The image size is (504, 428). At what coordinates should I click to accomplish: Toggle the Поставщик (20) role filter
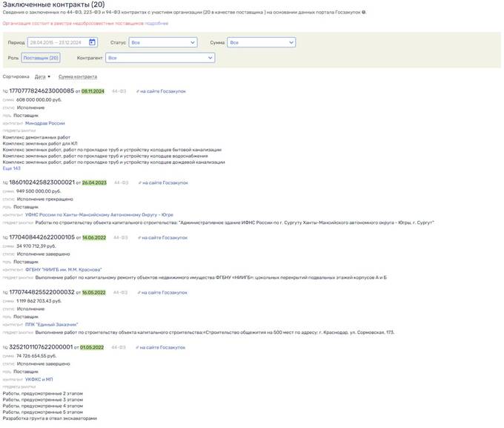tap(41, 57)
